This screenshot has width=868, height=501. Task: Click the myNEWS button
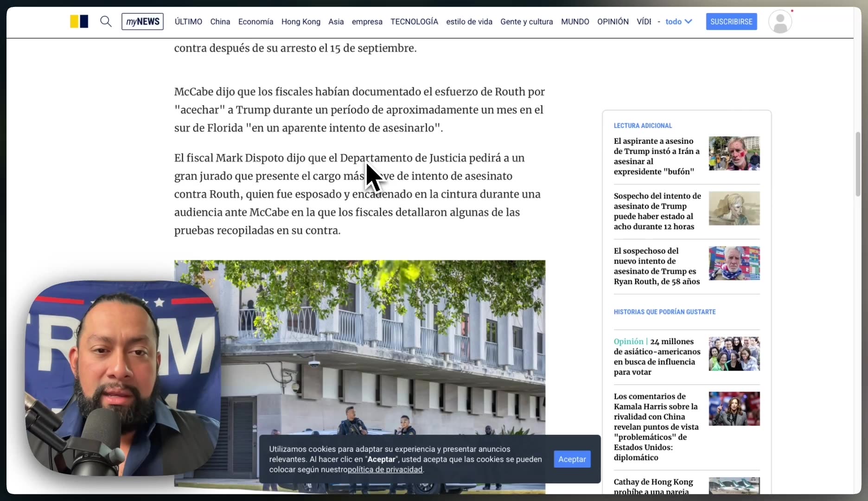pos(142,21)
